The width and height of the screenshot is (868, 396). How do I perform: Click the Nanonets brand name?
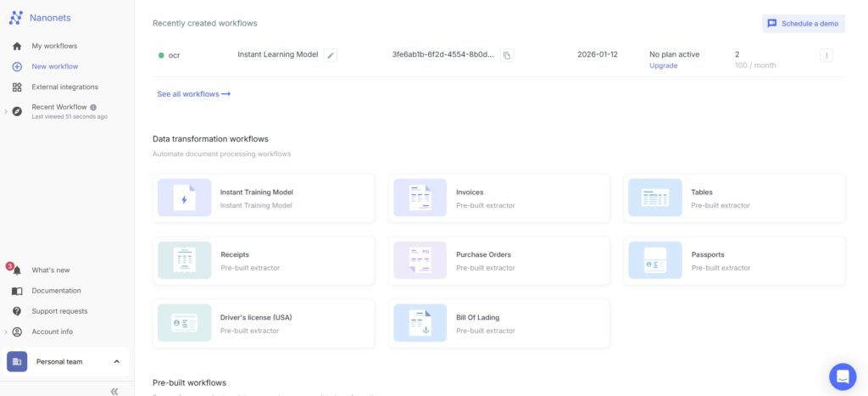pyautogui.click(x=50, y=18)
